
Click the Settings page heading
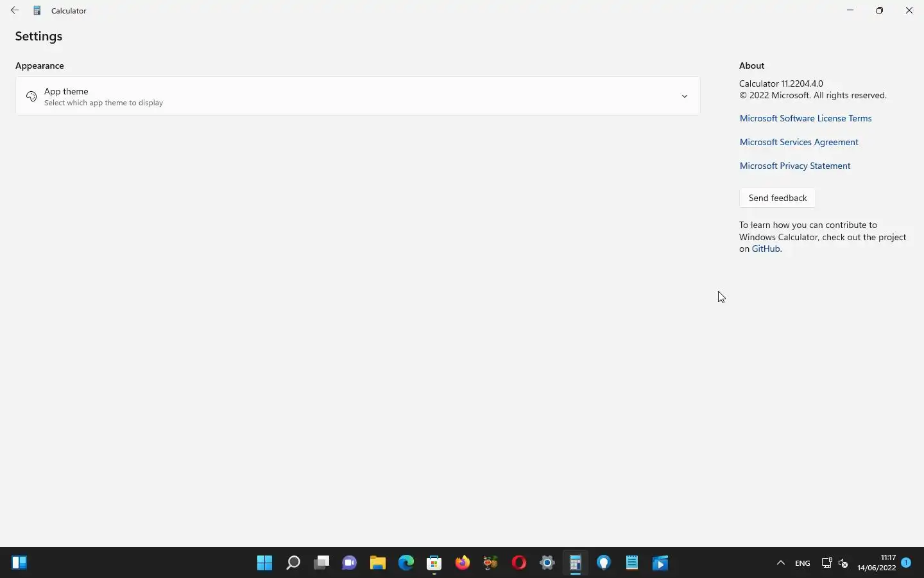(x=38, y=37)
